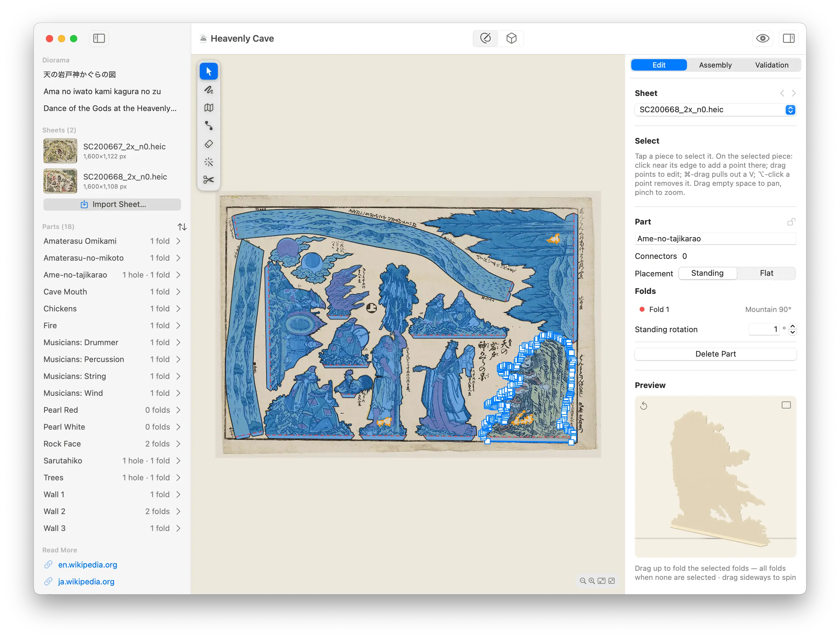Set placement to Flat
Screen dimensions: 840x639
point(766,273)
